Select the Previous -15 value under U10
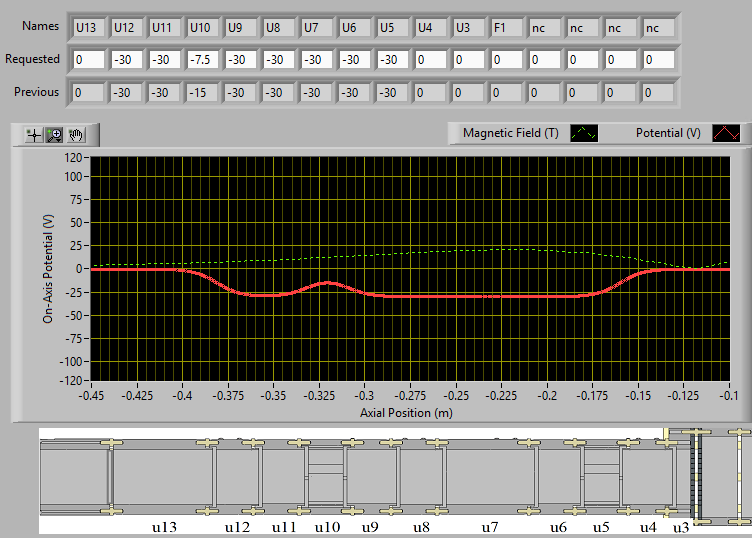Image resolution: width=752 pixels, height=538 pixels. click(202, 93)
